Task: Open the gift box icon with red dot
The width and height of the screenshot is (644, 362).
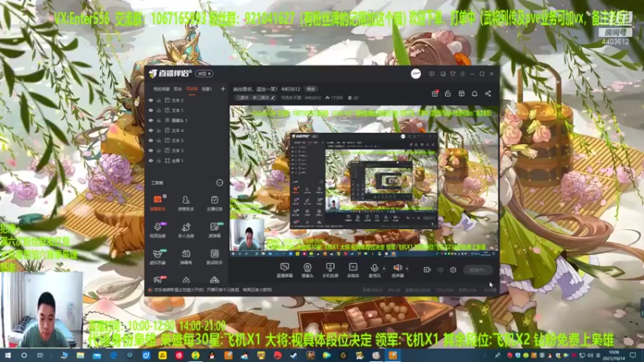Action: (x=435, y=93)
